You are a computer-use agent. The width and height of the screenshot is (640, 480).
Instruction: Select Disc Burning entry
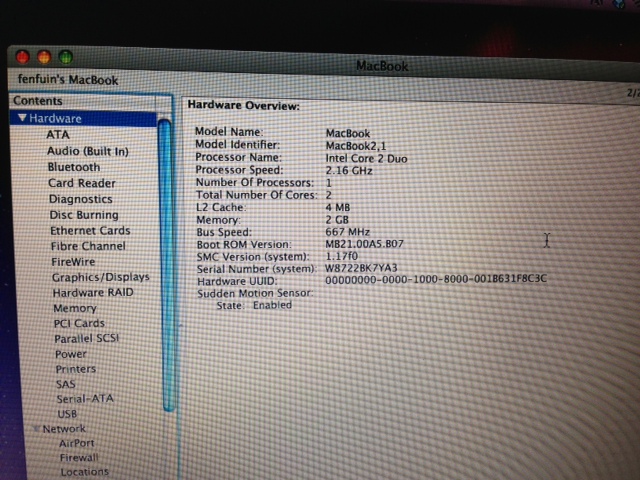pos(84,215)
